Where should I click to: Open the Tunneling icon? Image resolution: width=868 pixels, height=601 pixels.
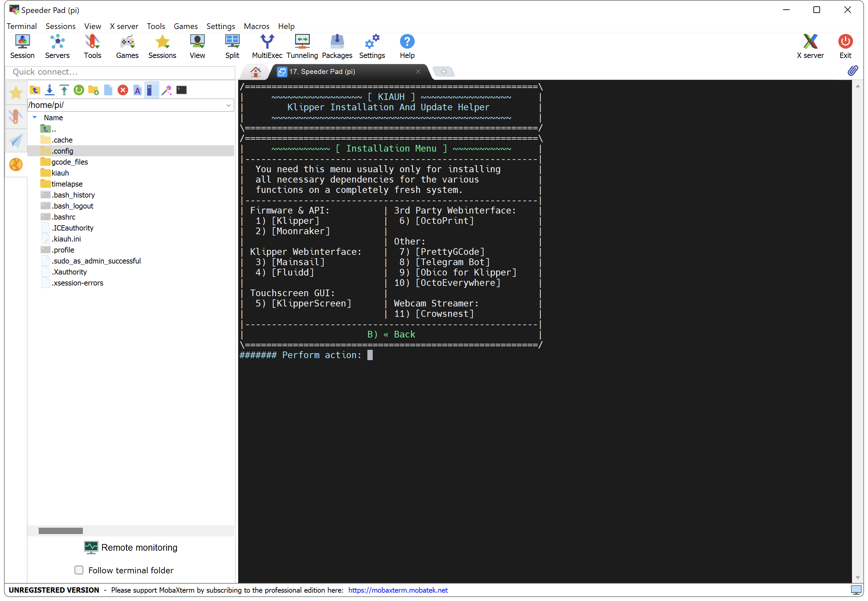tap(302, 47)
